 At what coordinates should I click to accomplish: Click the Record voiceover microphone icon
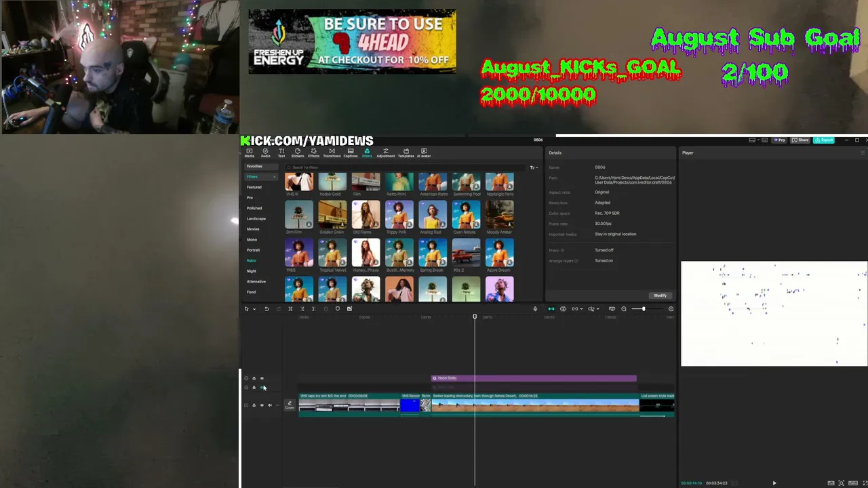pos(535,309)
